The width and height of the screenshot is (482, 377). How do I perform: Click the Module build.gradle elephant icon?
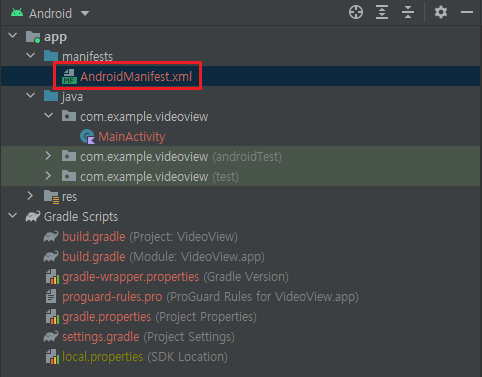pos(51,257)
